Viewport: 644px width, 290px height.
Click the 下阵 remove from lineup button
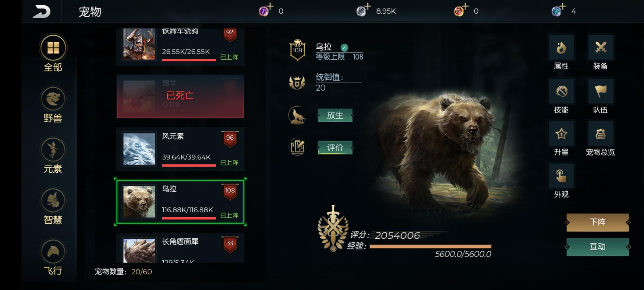click(598, 222)
